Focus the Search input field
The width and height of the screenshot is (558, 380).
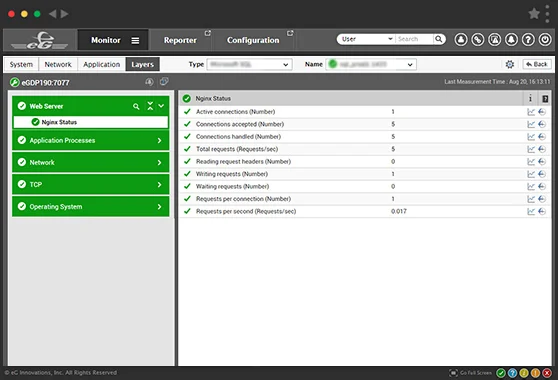[414, 39]
